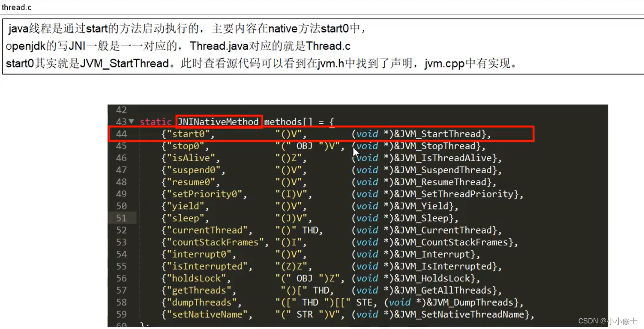Viewport: 644px width, 329px height.
Task: Click "currentThread" string literal
Action: (x=207, y=230)
